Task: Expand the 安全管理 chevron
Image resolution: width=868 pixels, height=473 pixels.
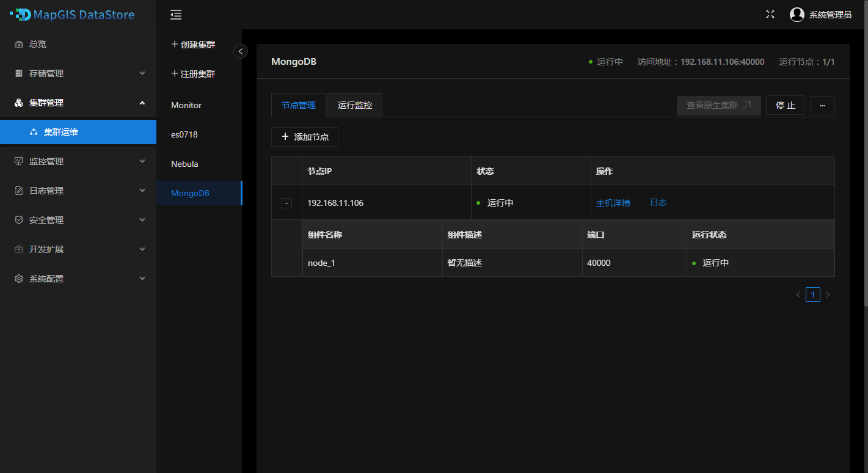Action: coord(142,220)
